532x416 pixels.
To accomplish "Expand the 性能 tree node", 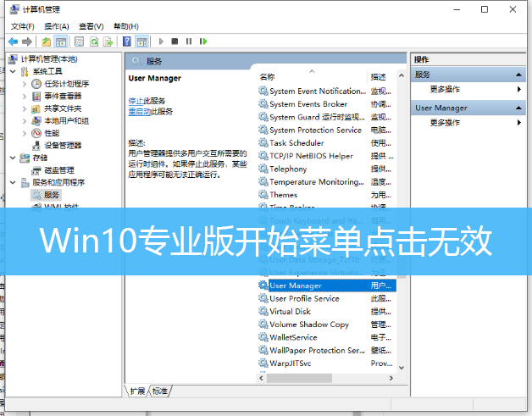I will (25, 133).
